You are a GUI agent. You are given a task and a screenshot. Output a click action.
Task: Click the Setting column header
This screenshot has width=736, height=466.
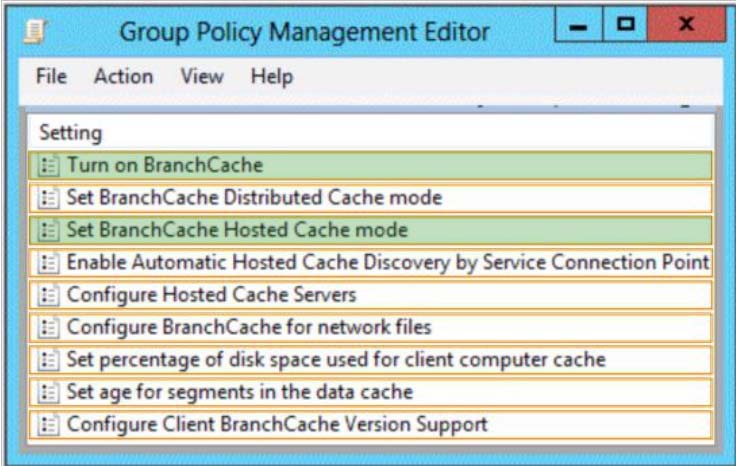(370, 133)
